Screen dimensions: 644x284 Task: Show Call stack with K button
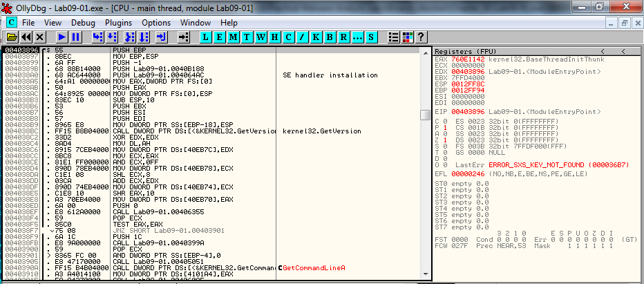pyautogui.click(x=316, y=37)
